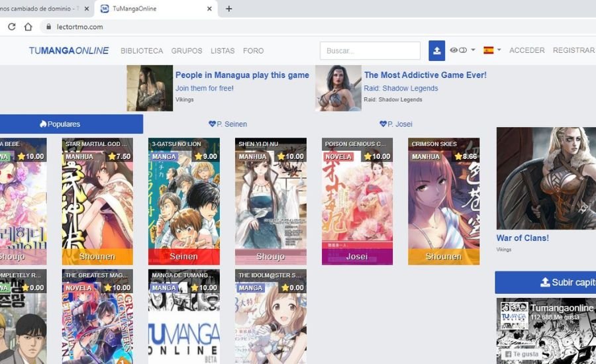Click the Seinen label on 3-Gatsu no Lion
596x364 pixels.
(184, 257)
